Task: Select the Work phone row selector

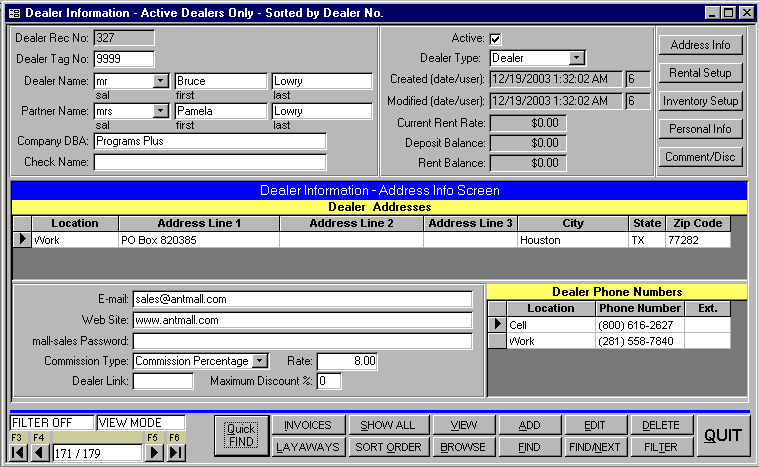Action: coord(496,341)
